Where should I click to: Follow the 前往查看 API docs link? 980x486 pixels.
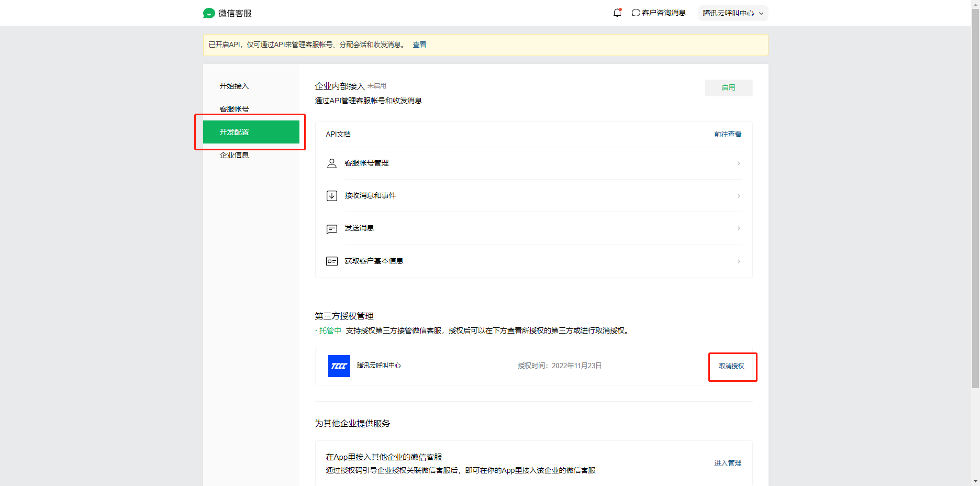[728, 134]
